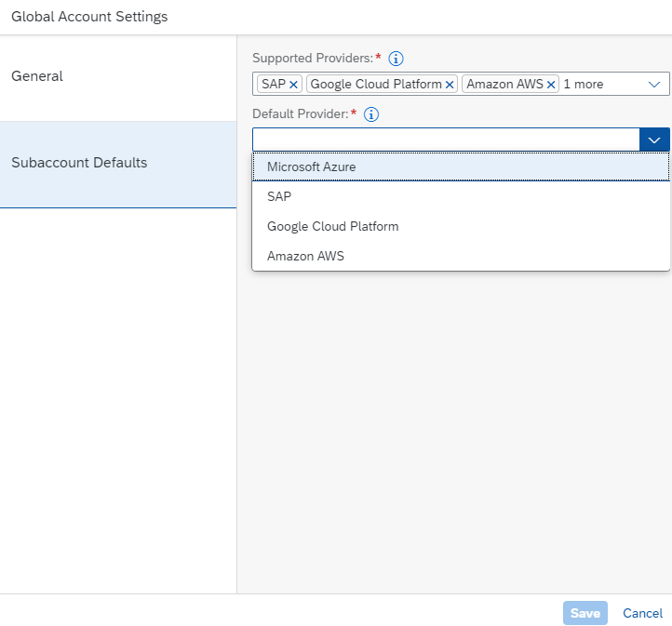Collapse the Default Provider dropdown arrow
672x626 pixels.
pyautogui.click(x=654, y=140)
